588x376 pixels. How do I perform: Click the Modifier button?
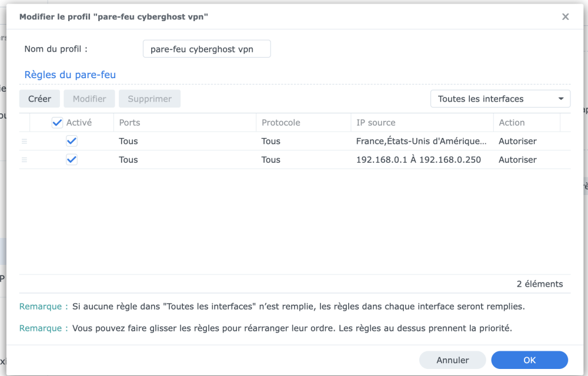point(89,99)
